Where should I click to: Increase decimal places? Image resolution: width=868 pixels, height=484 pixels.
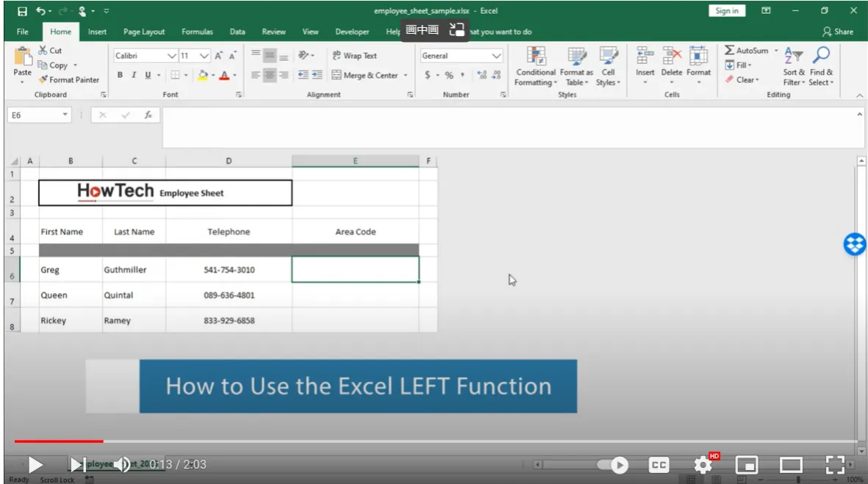481,75
